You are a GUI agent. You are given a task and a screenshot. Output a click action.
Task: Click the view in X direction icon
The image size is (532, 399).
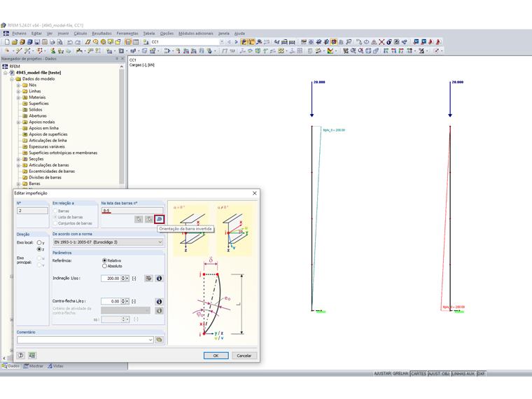coord(386,51)
